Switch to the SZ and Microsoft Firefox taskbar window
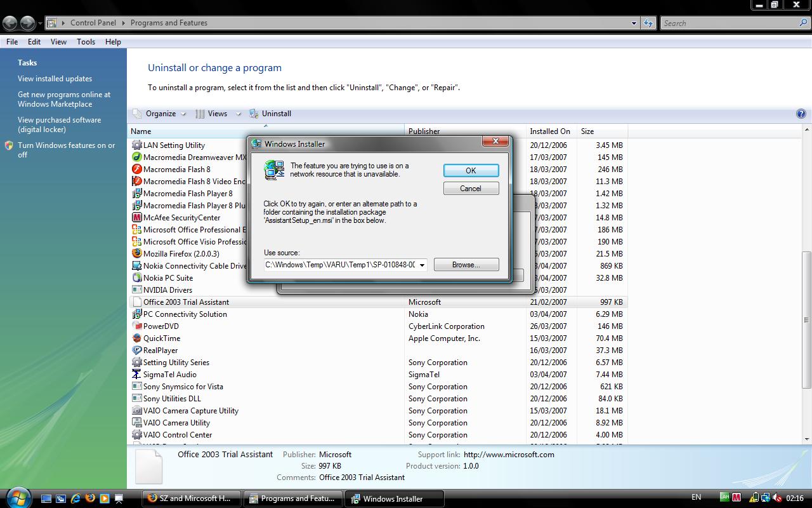 click(x=191, y=498)
